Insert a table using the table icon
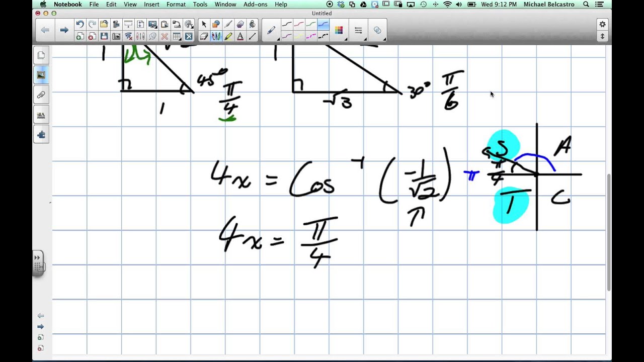Viewport: 644px width, 362px height. (177, 36)
